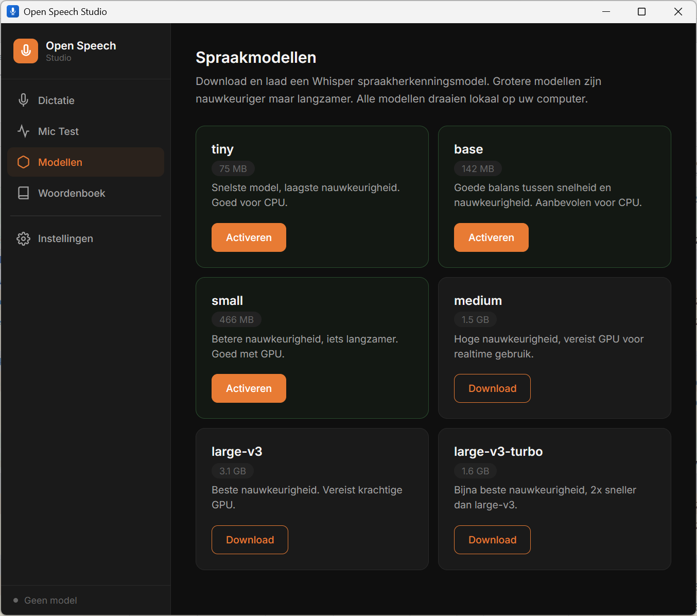The height and width of the screenshot is (616, 697).
Task: Start the large-v3-turbo download
Action: [x=492, y=540]
